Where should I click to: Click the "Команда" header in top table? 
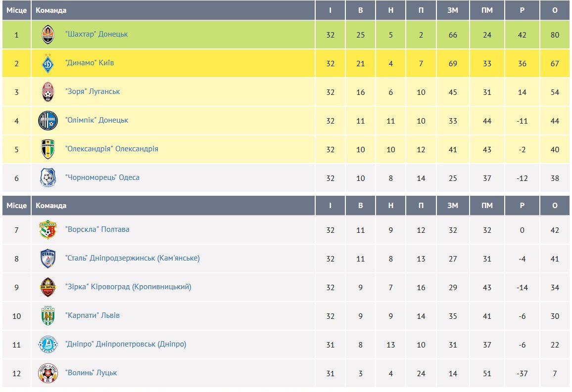click(51, 10)
